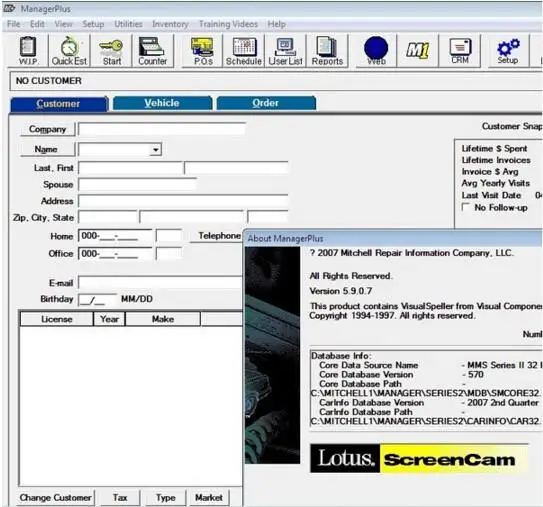Image resolution: width=543 pixels, height=507 pixels.
Task: Open the File menu
Action: 14,24
